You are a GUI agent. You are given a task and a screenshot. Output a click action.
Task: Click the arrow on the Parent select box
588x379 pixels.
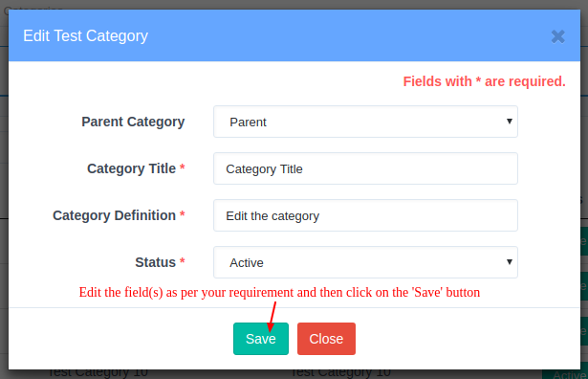(510, 122)
